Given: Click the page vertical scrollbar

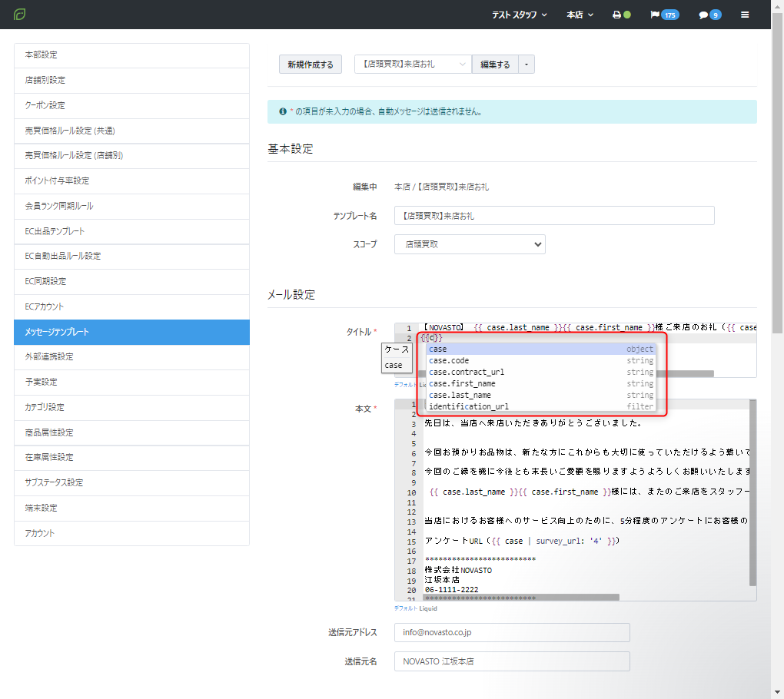Looking at the screenshot, I should point(777,173).
